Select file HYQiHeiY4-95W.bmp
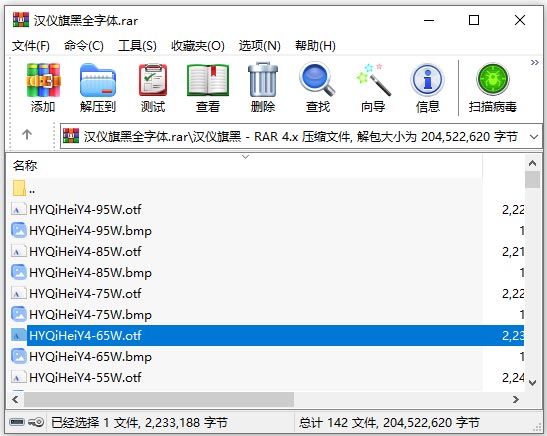This screenshot has height=436, width=547. tap(90, 231)
